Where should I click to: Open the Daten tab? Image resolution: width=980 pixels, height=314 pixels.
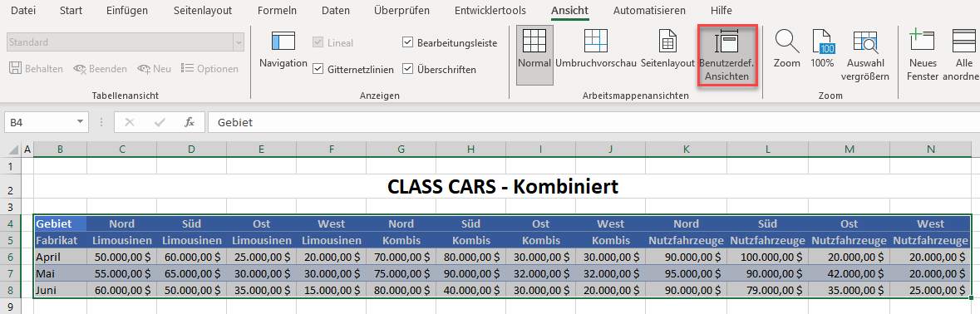[x=336, y=11]
